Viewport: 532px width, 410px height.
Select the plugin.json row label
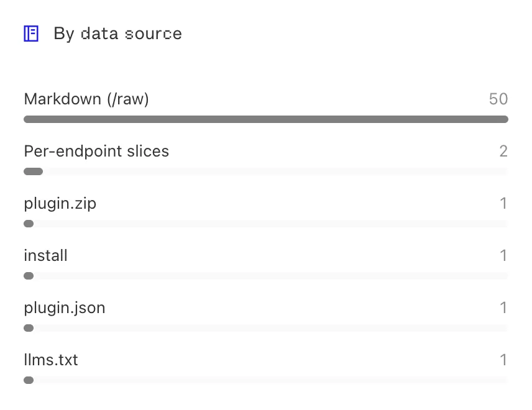[x=65, y=308]
